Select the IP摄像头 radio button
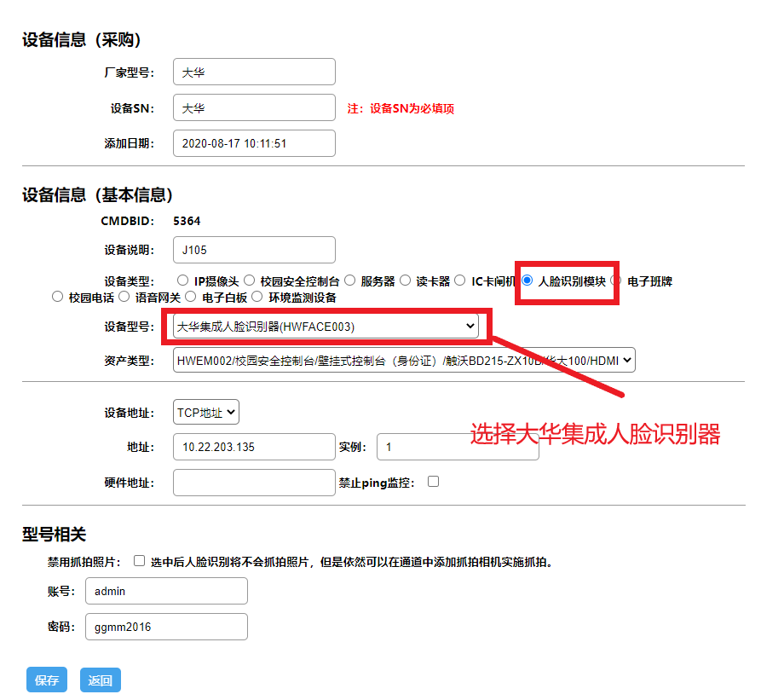Screen dimensions: 761x700 click(182, 281)
